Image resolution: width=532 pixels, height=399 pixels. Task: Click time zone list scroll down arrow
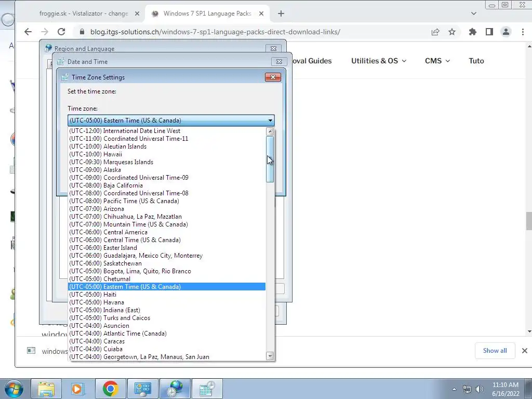coord(270,356)
